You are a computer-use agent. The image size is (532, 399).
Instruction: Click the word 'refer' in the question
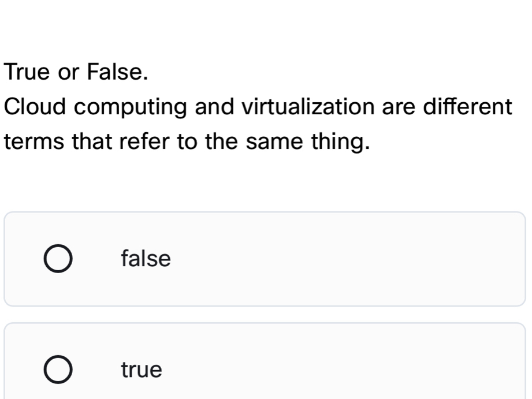click(x=136, y=141)
